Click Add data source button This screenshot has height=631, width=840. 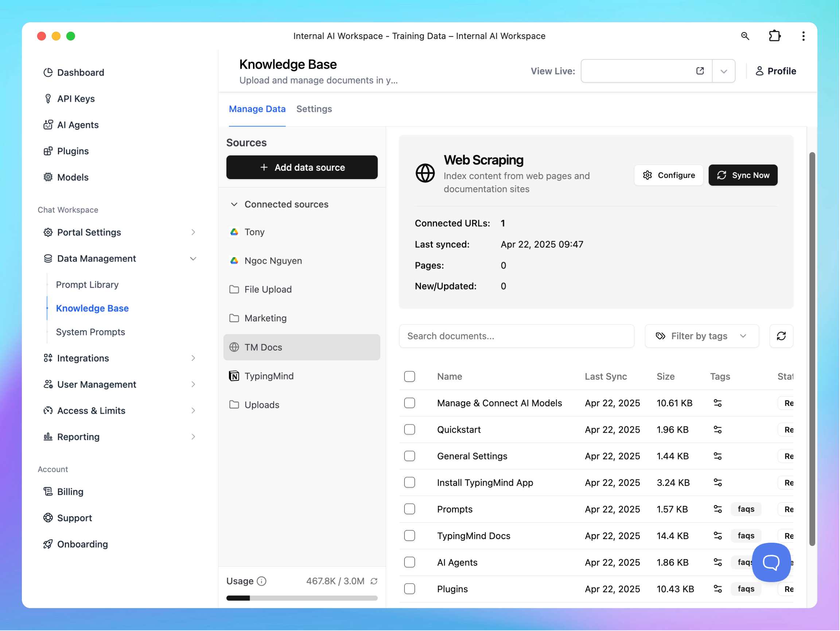pos(302,167)
